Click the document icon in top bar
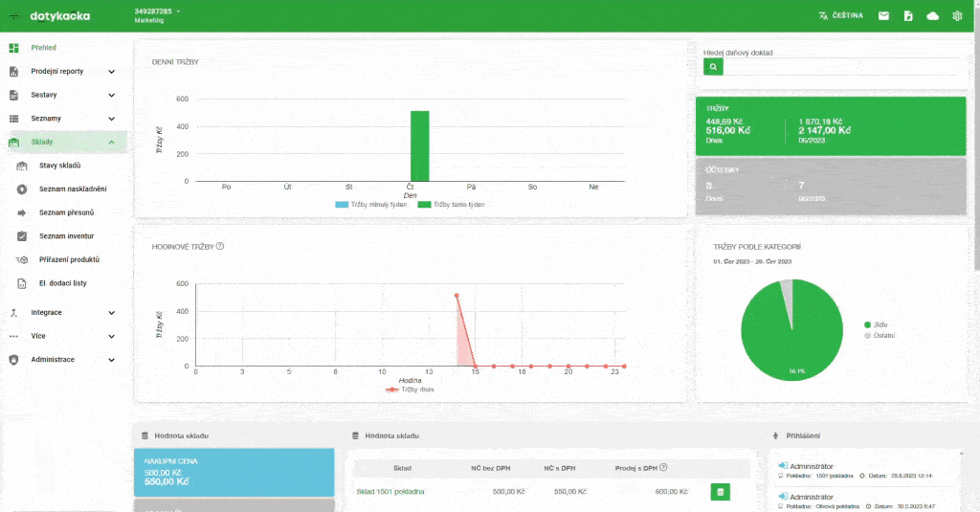980x512 pixels. tap(908, 15)
